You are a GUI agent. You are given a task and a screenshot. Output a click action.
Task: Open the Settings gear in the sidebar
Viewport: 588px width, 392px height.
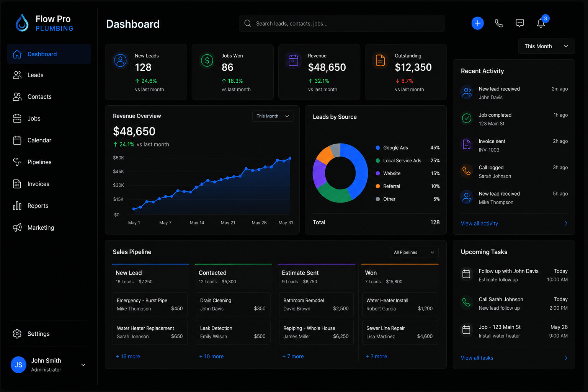pos(17,334)
